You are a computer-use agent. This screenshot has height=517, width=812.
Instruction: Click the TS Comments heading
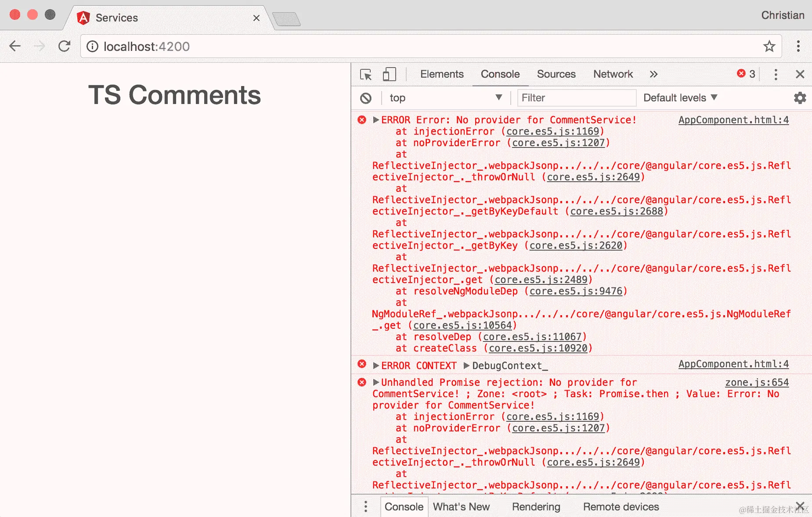[175, 95]
